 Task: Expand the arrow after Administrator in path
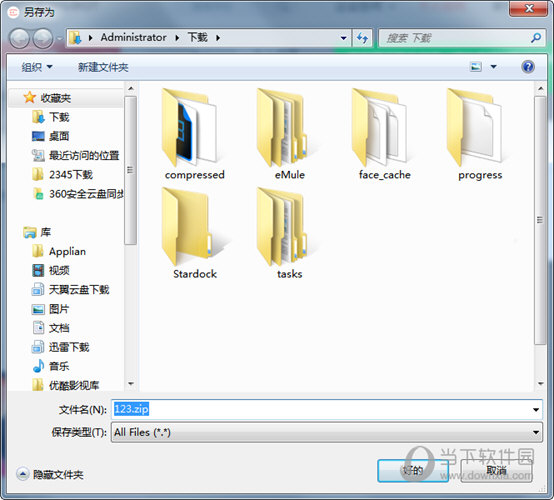pyautogui.click(x=177, y=37)
